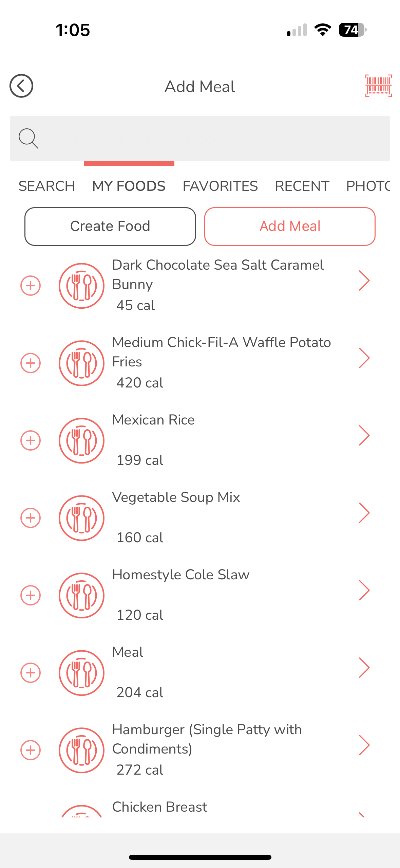Tap the plus icon for Vegetable Soup Mix

(31, 518)
